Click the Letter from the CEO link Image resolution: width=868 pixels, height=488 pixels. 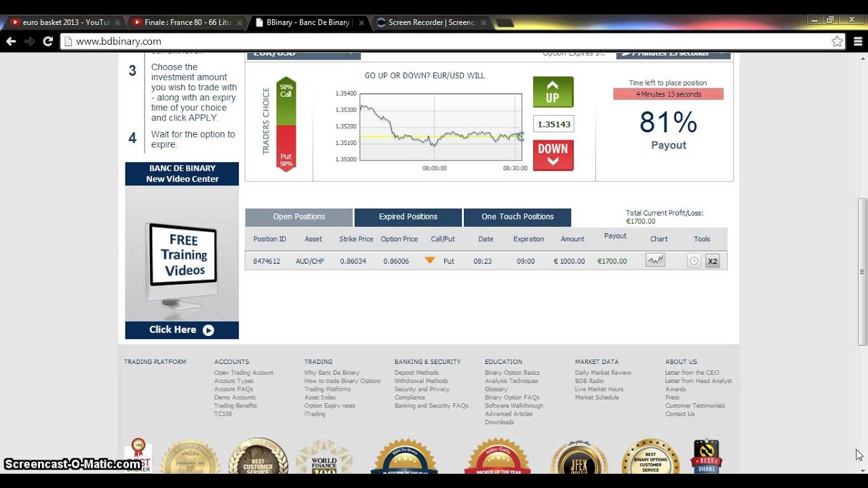pyautogui.click(x=692, y=373)
